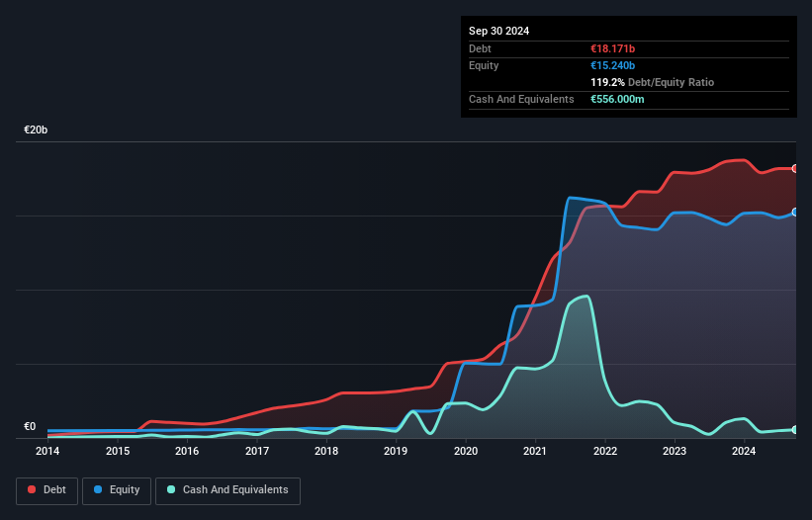Click the Sep 30 2024 tooltip date
Viewport: 812px width, 520px height.
pyautogui.click(x=498, y=31)
